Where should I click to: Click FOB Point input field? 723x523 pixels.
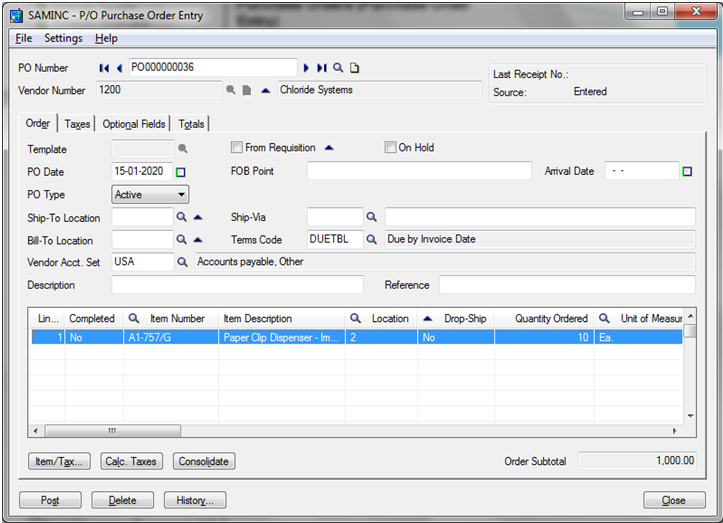(419, 171)
